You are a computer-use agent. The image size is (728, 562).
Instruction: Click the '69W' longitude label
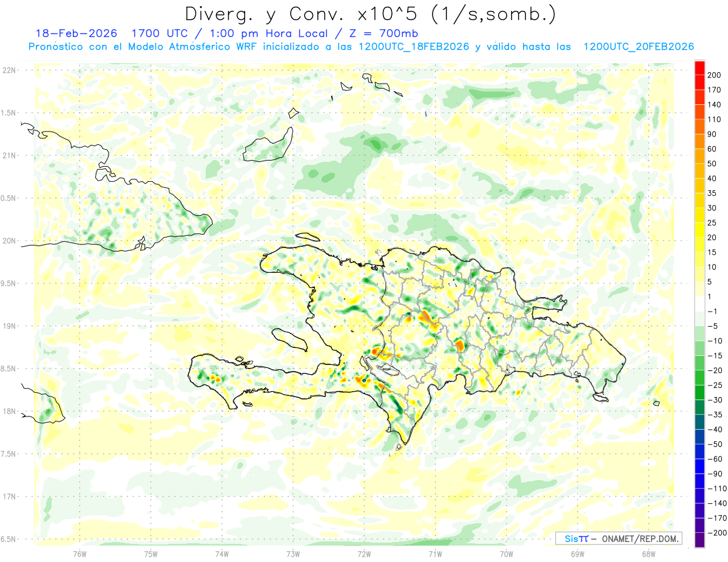(x=578, y=553)
